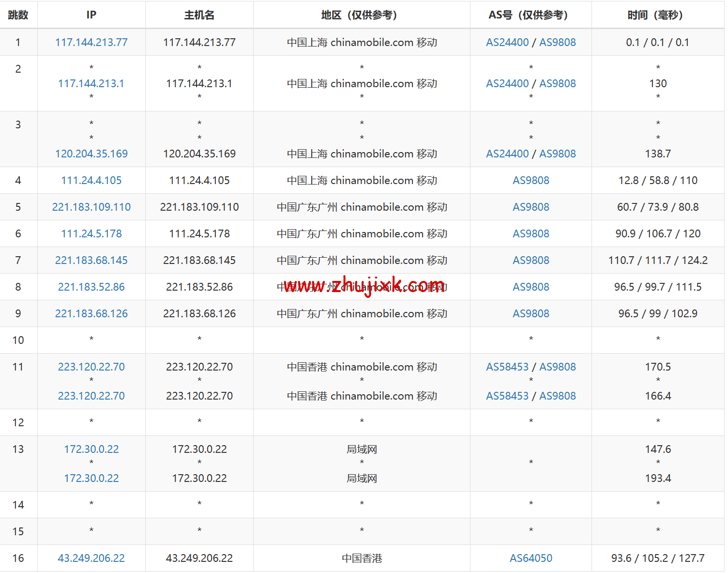Click the 221.183.68.145 IP link
Viewport: 728px width, 573px height.
click(x=91, y=260)
